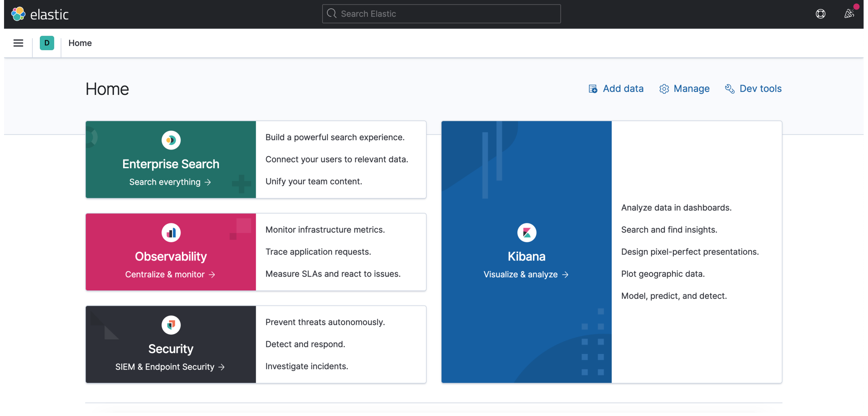The width and height of the screenshot is (868, 416).
Task: Click the Security shield logo
Action: (171, 325)
